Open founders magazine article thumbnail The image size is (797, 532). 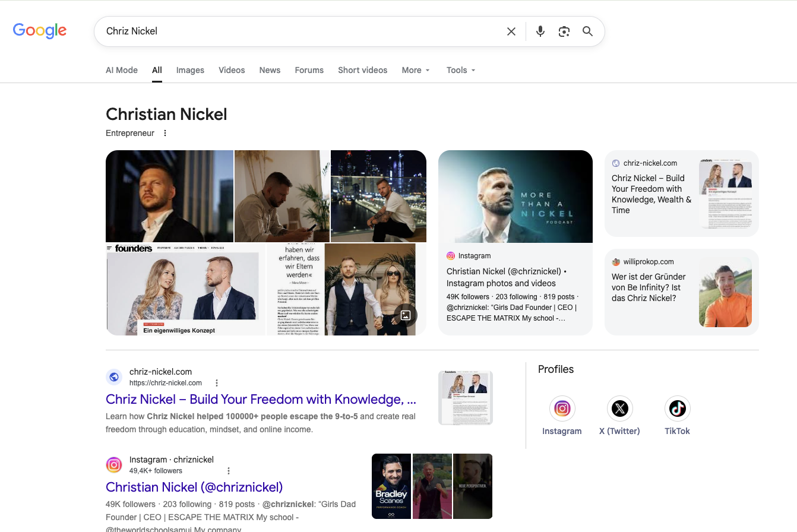tap(185, 290)
